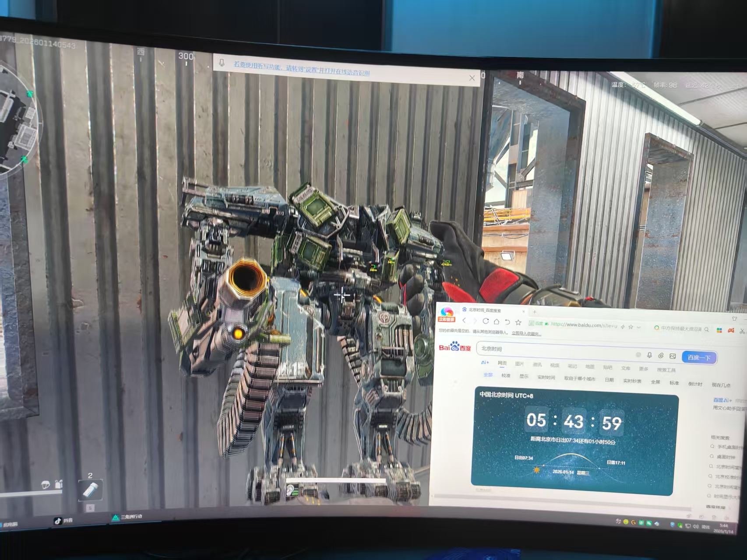This screenshot has width=747, height=560.
Task: Expand the address bar dropdown chevron
Action: tap(638, 327)
